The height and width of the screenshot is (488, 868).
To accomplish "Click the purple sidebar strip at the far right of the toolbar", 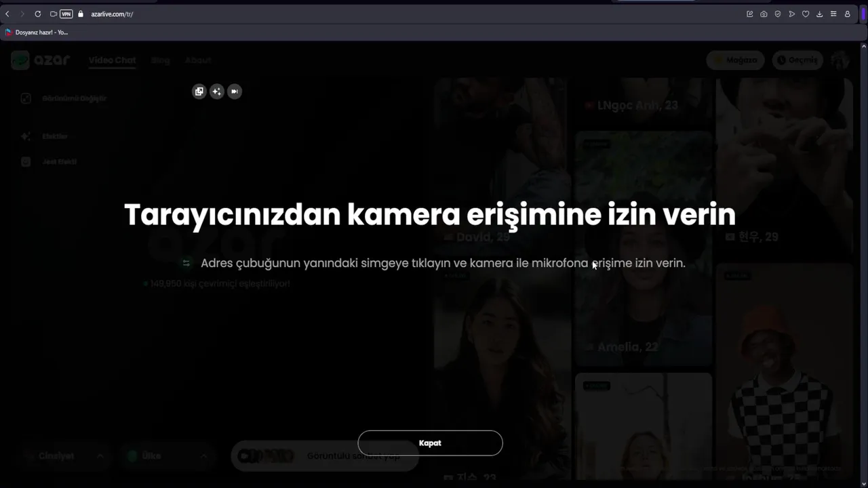I will (865, 14).
